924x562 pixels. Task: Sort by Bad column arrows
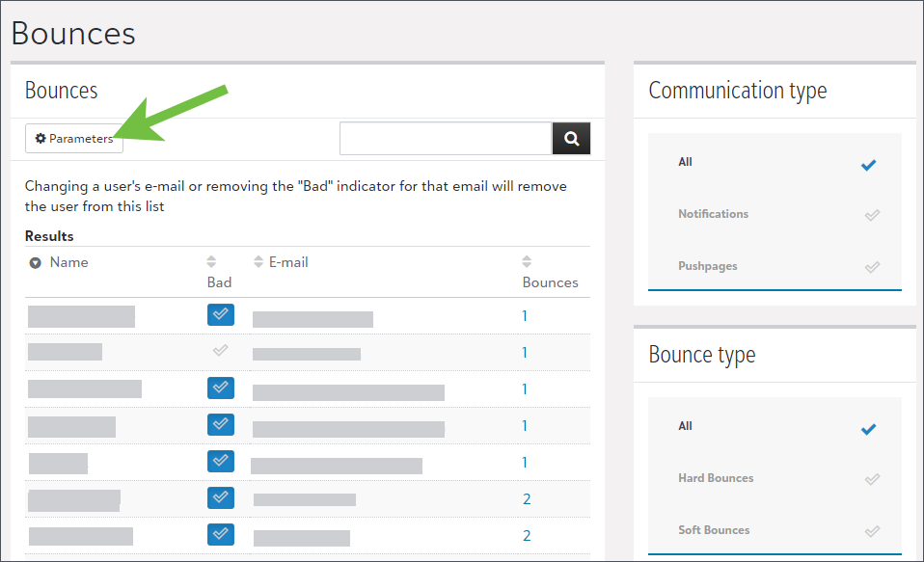coord(211,261)
